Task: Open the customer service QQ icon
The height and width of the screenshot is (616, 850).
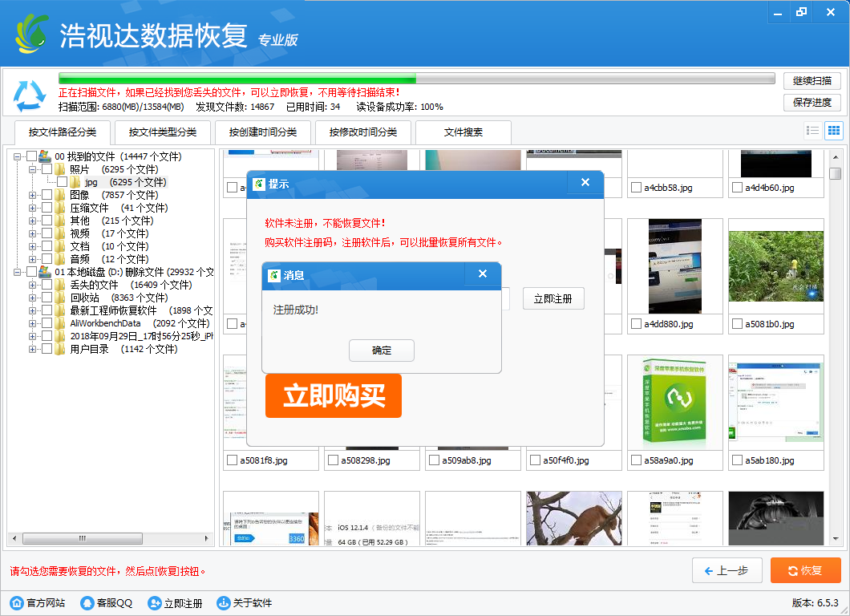Action: (x=87, y=603)
